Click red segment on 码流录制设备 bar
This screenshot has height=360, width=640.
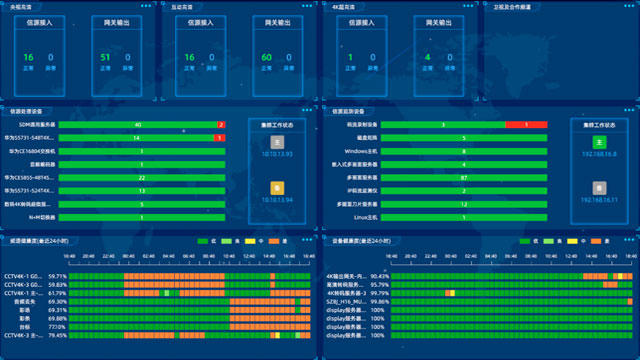pyautogui.click(x=527, y=125)
